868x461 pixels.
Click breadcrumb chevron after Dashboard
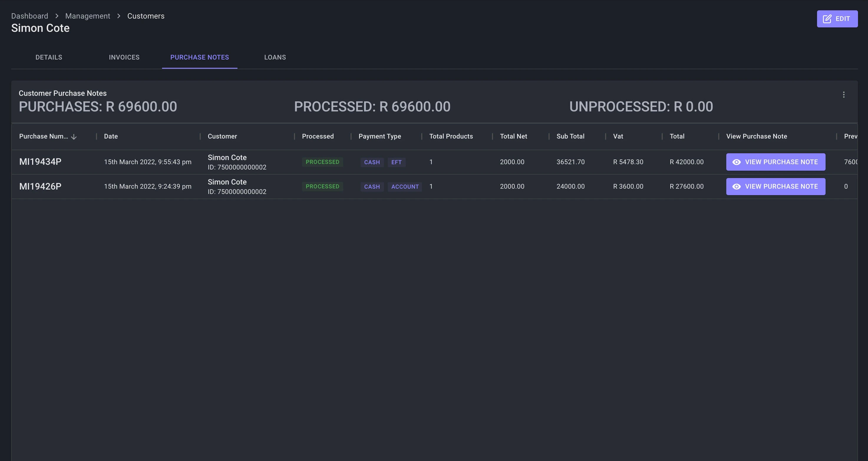[x=57, y=16]
